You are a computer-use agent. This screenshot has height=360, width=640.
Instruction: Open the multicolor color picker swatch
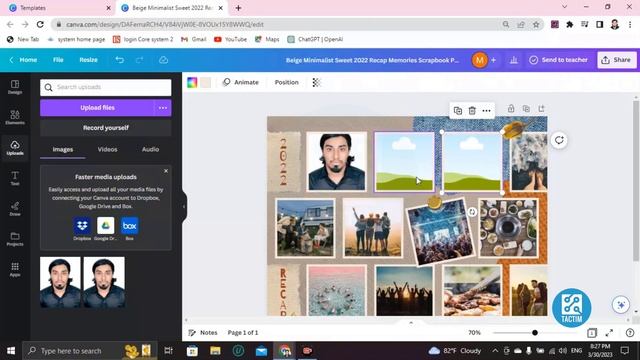point(192,82)
